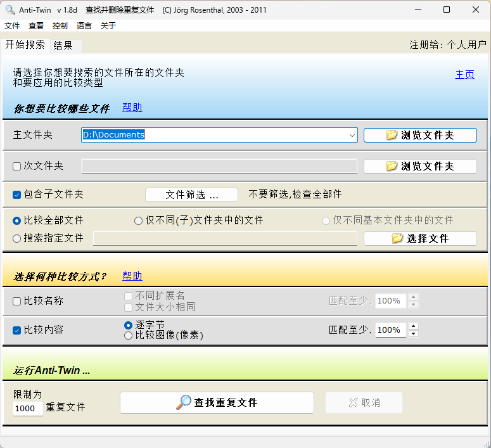This screenshot has height=448, width=491.
Task: Click the 限制为 1000 input field
Action: click(x=28, y=409)
